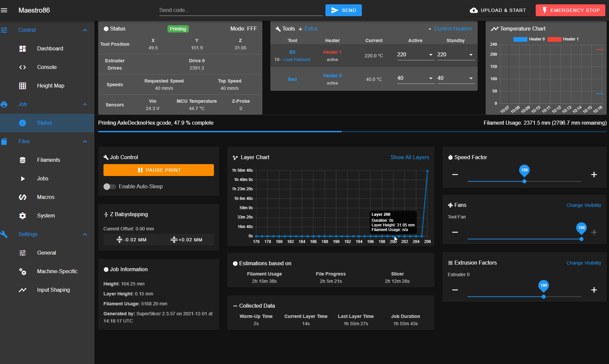The height and width of the screenshot is (364, 609).
Task: Click the Status info icon in sidebar
Action: point(23,123)
